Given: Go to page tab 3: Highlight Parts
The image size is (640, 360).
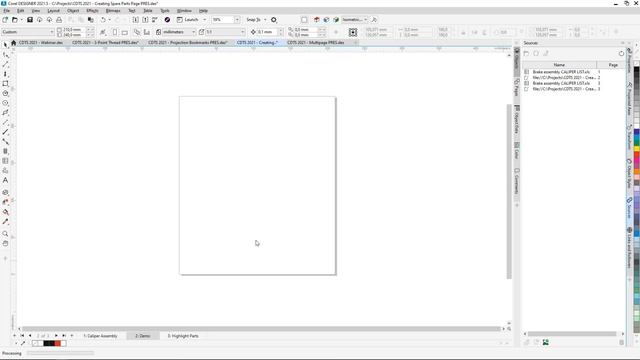Looking at the screenshot, I should [x=183, y=336].
